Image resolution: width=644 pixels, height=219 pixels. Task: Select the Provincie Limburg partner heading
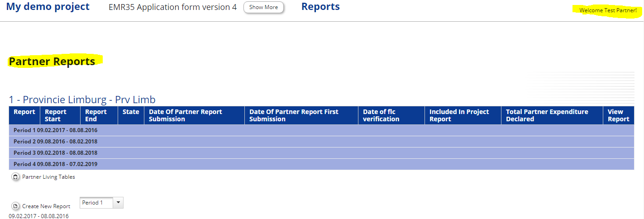coord(82,100)
